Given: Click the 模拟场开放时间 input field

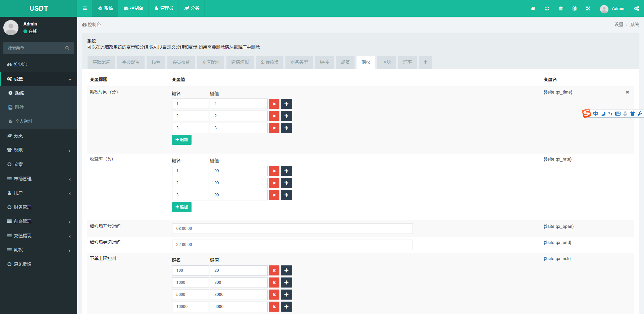Looking at the screenshot, I should click(x=292, y=229).
